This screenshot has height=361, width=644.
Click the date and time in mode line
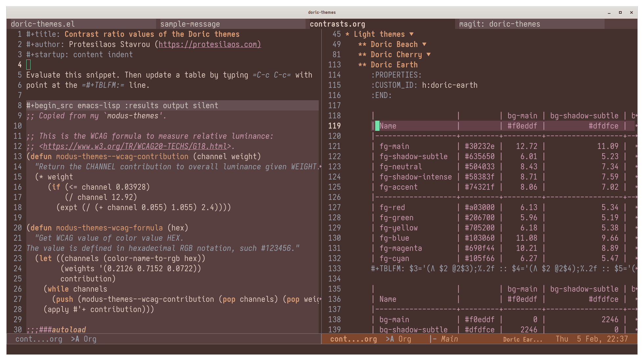591,339
